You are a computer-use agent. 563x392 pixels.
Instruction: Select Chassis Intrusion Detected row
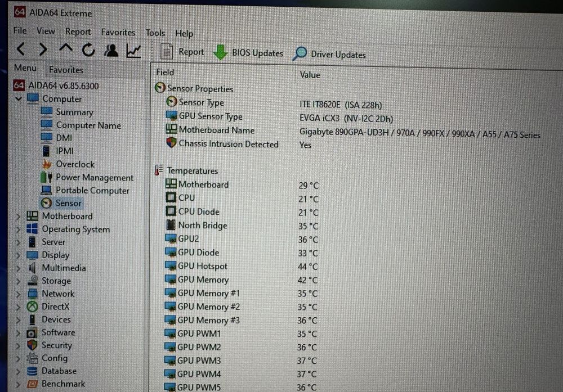[238, 144]
